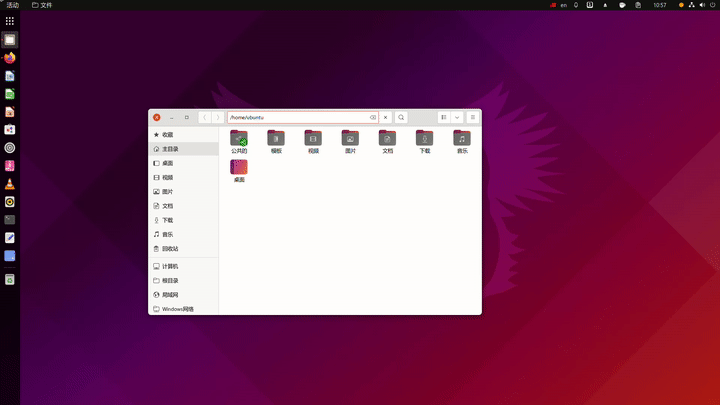Viewport: 720px width, 405px height.
Task: Click 活动 in the top panel
Action: (x=13, y=5)
